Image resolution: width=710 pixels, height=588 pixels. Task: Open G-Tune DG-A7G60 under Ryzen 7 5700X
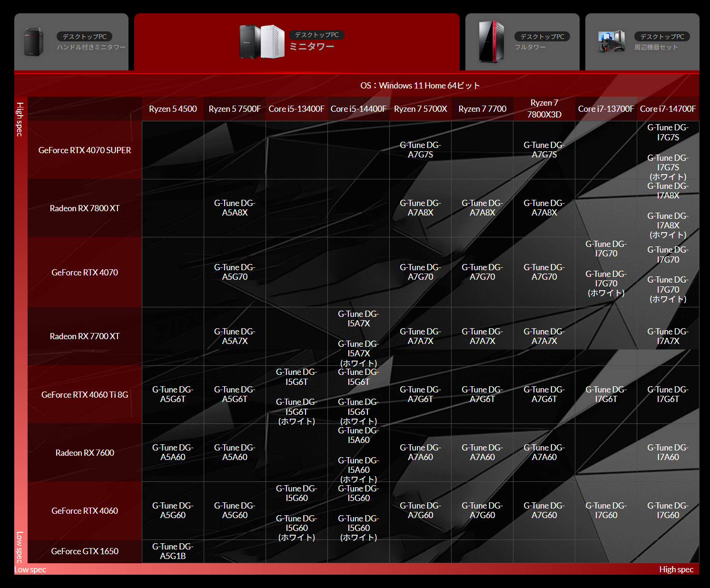click(421, 510)
